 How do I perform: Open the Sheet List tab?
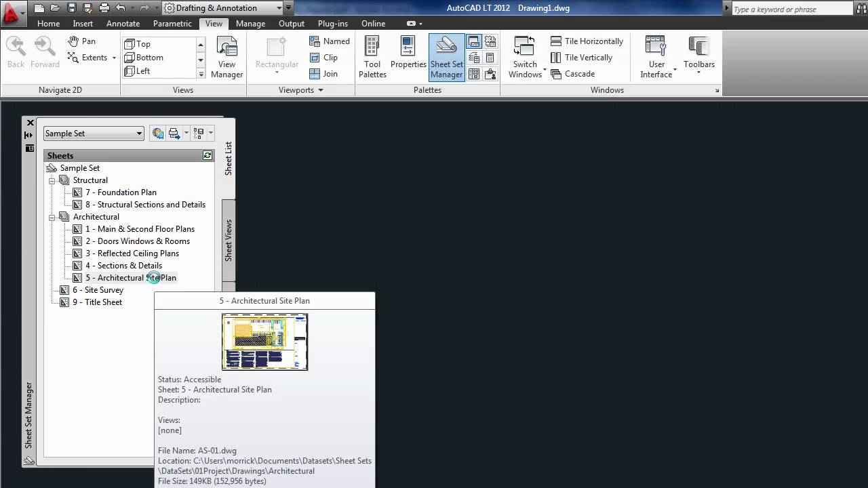point(229,159)
